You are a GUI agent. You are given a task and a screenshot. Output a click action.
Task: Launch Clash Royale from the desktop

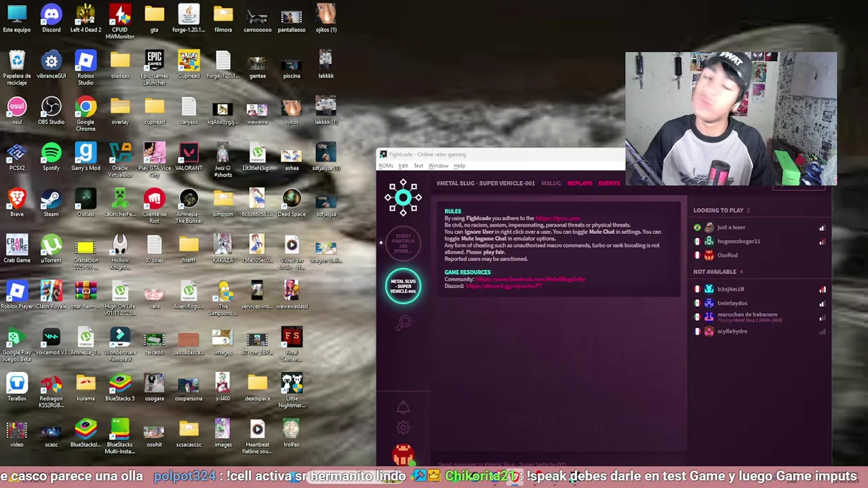tap(51, 296)
